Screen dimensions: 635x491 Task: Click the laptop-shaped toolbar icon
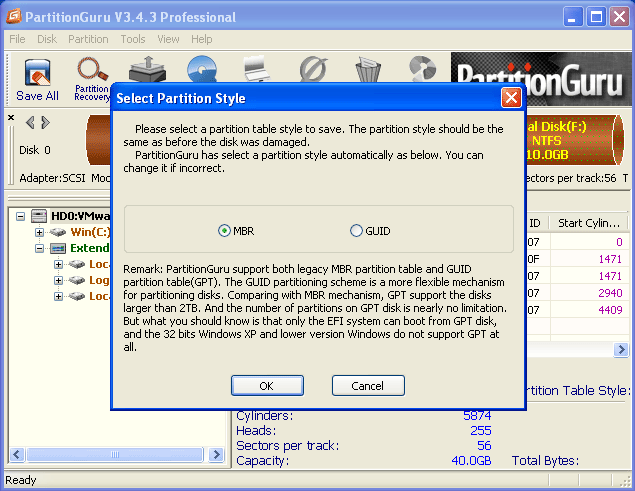257,70
